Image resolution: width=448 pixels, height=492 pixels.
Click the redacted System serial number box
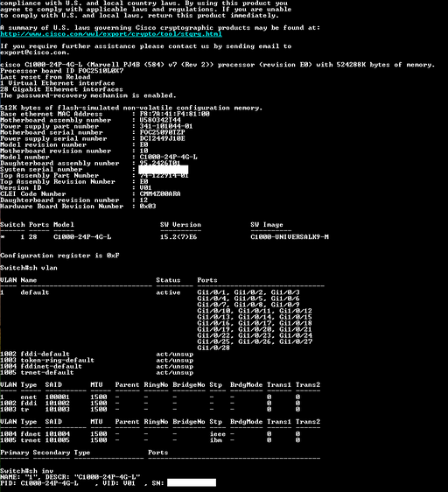(x=163, y=170)
